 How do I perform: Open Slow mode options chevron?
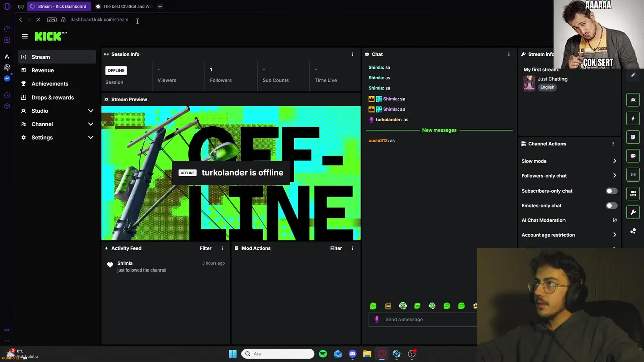click(x=614, y=161)
